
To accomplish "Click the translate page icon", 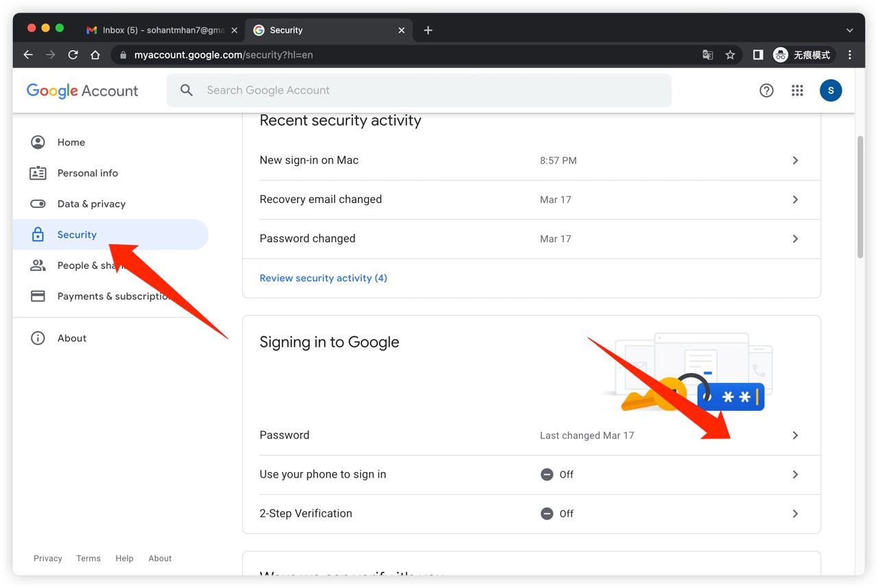I will point(708,55).
